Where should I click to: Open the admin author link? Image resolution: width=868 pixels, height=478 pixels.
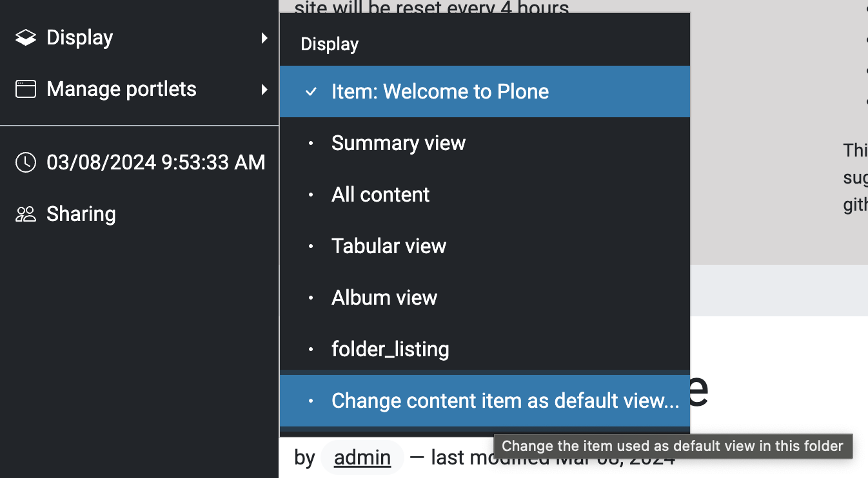pos(362,457)
